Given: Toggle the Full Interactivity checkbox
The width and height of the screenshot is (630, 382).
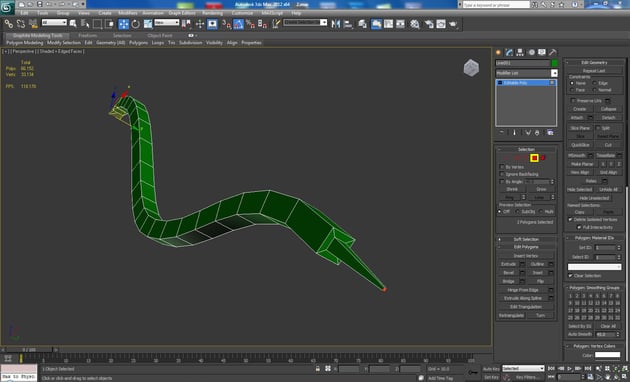Looking at the screenshot, I should coord(579,227).
